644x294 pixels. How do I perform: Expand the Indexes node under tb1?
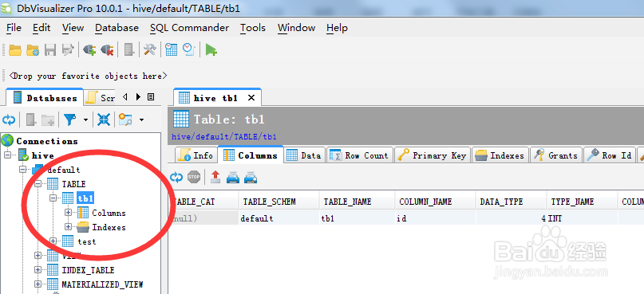coord(68,227)
